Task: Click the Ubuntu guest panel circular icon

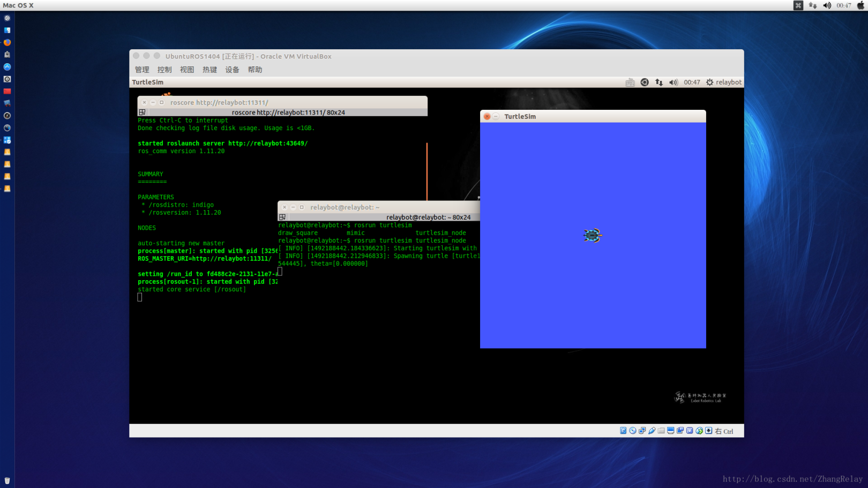Action: tap(645, 82)
